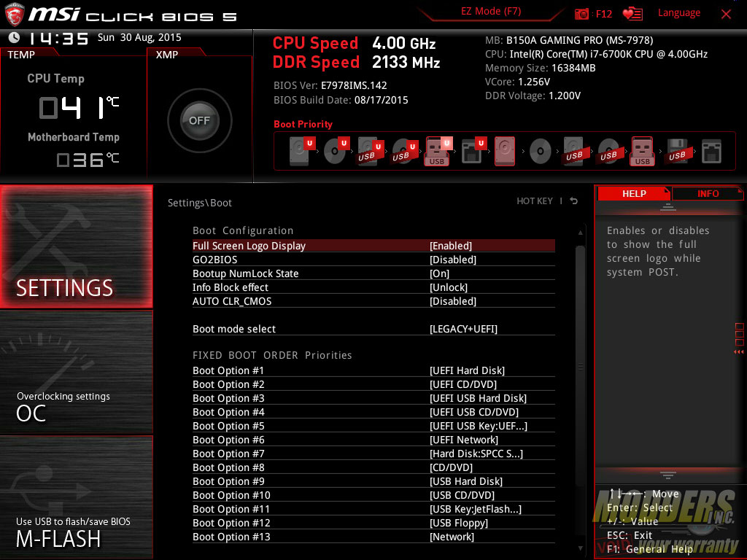Image resolution: width=747 pixels, height=560 pixels.
Task: Select legacy CD/DVD boot priority icon
Action: pos(540,151)
